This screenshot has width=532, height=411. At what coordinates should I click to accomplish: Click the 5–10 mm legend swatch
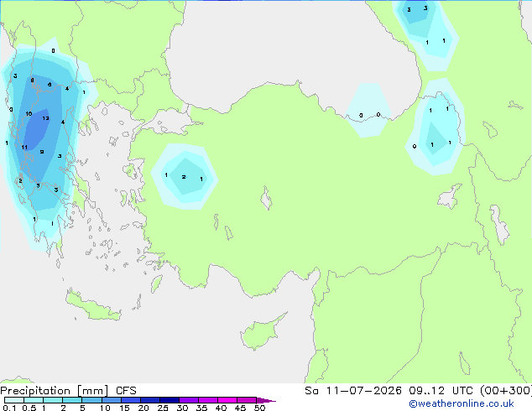point(91,400)
